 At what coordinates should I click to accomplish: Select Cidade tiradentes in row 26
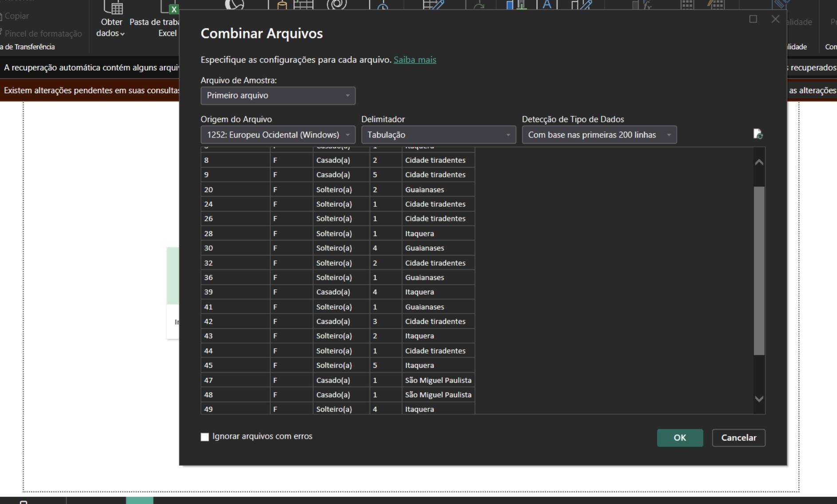pyautogui.click(x=438, y=219)
